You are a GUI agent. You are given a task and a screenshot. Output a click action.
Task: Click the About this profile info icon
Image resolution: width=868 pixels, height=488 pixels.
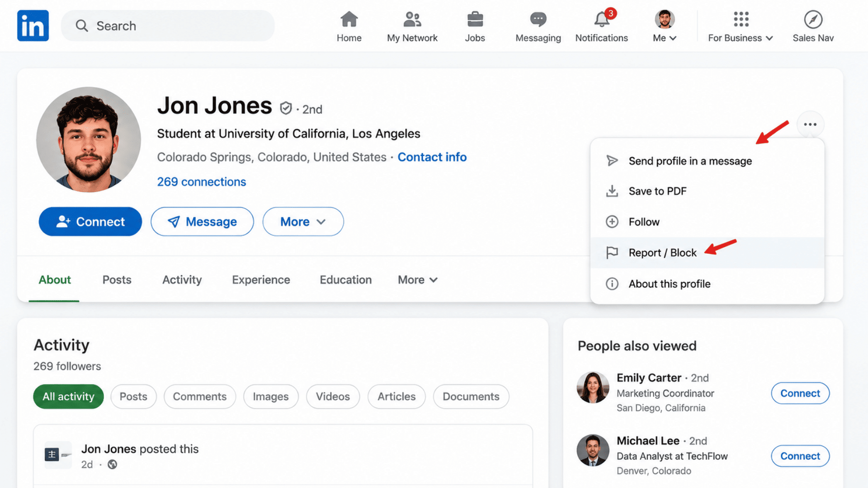(612, 284)
